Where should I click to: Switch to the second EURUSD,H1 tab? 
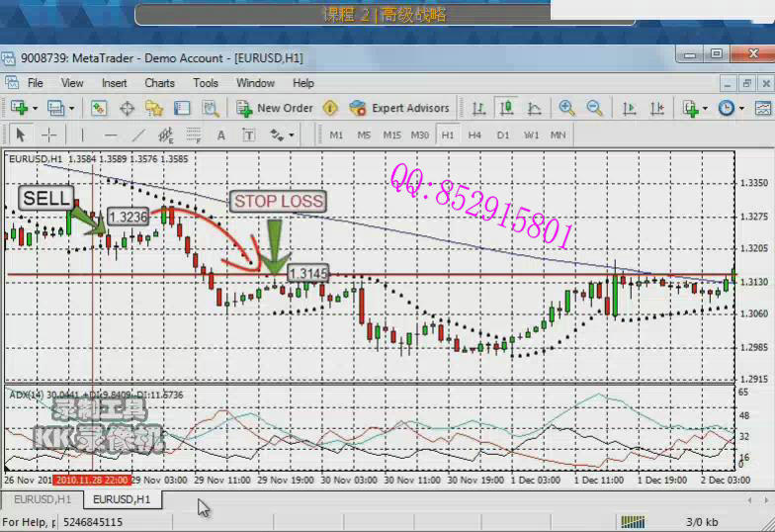[122, 499]
